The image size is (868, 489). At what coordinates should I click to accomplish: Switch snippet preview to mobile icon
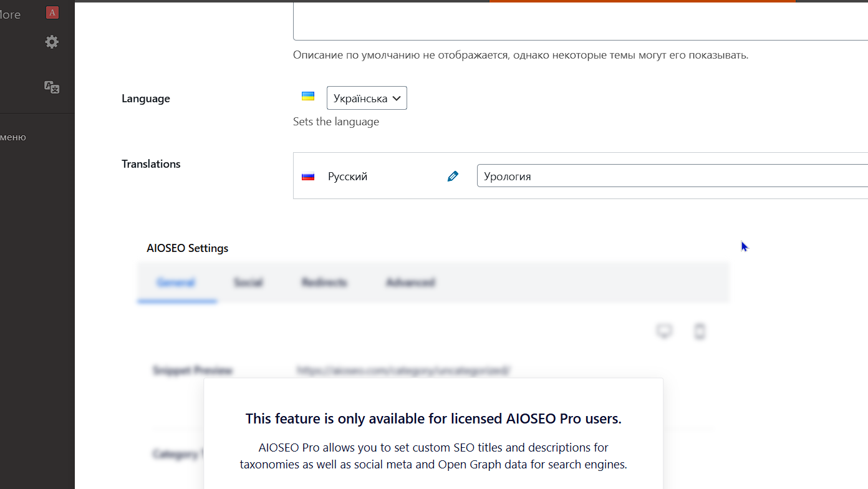pos(700,331)
